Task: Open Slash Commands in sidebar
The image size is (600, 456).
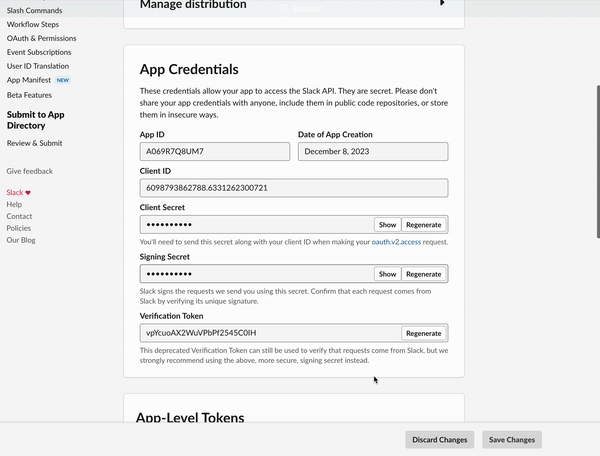Action: (34, 10)
